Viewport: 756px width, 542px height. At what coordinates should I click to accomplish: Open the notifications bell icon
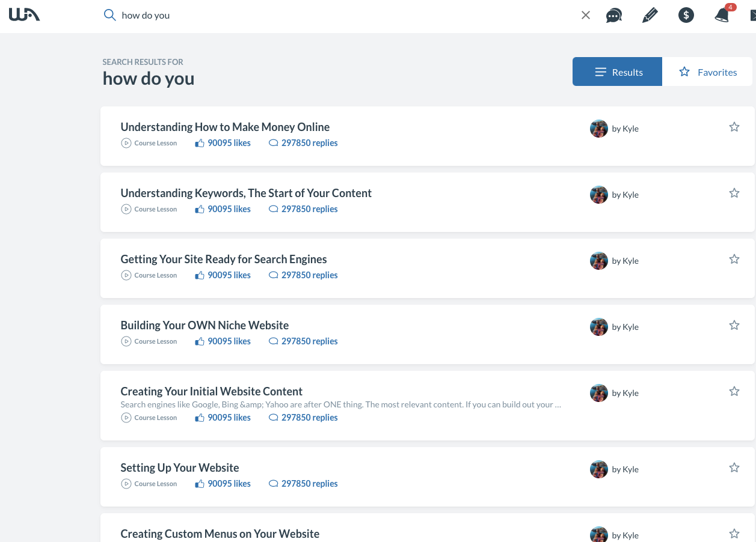(722, 16)
